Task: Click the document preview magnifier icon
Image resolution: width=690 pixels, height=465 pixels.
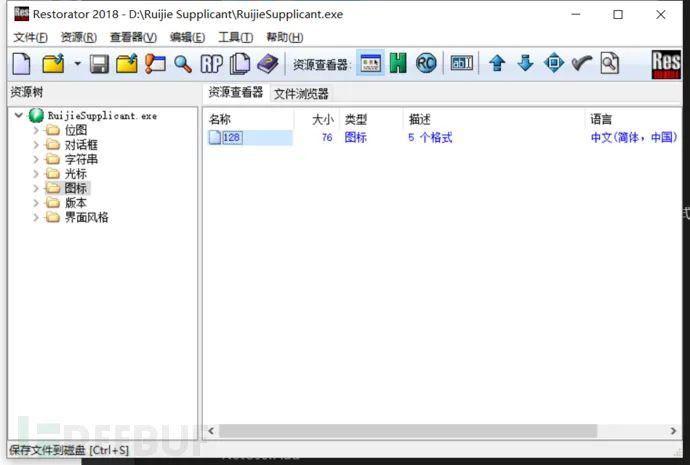Action: click(x=609, y=63)
